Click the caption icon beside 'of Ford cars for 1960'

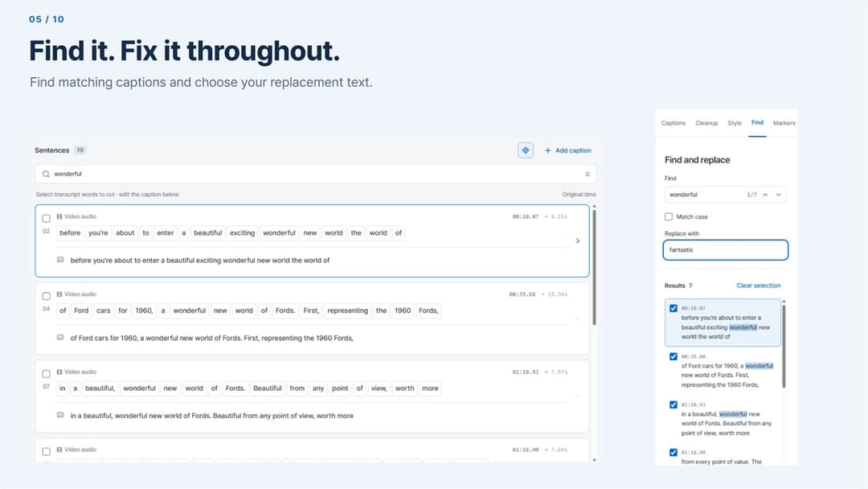60,337
